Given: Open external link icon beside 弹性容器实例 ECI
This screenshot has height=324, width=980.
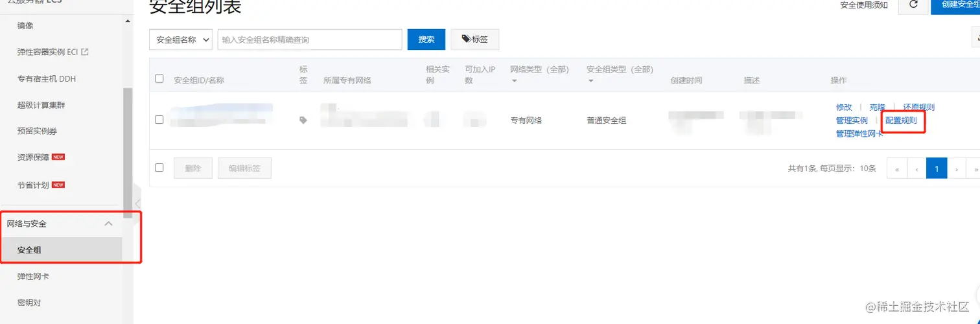Looking at the screenshot, I should coord(84,52).
